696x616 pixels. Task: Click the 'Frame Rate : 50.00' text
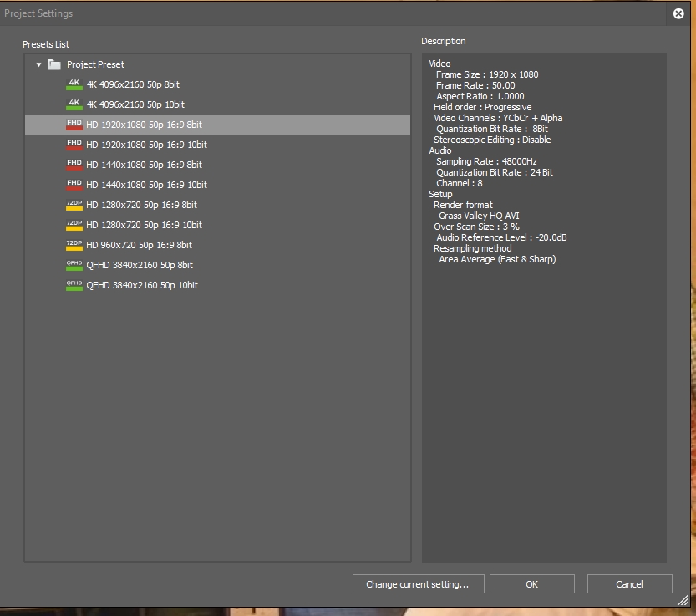475,85
